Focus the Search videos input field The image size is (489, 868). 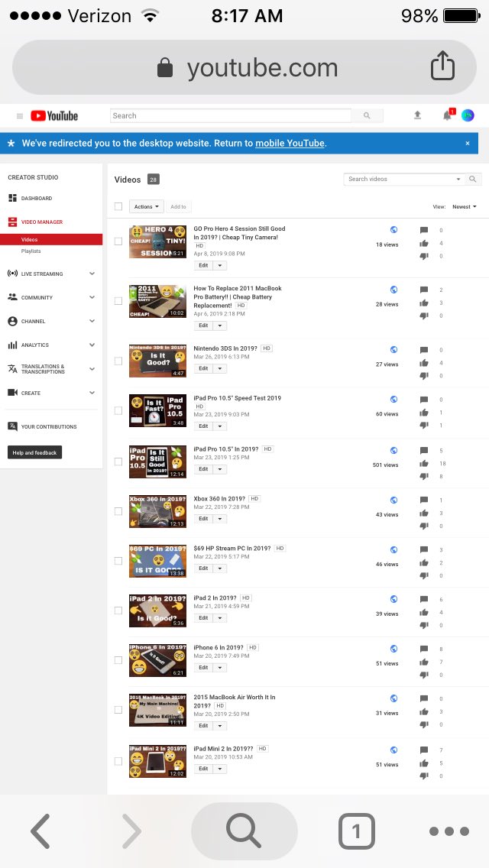coord(399,179)
